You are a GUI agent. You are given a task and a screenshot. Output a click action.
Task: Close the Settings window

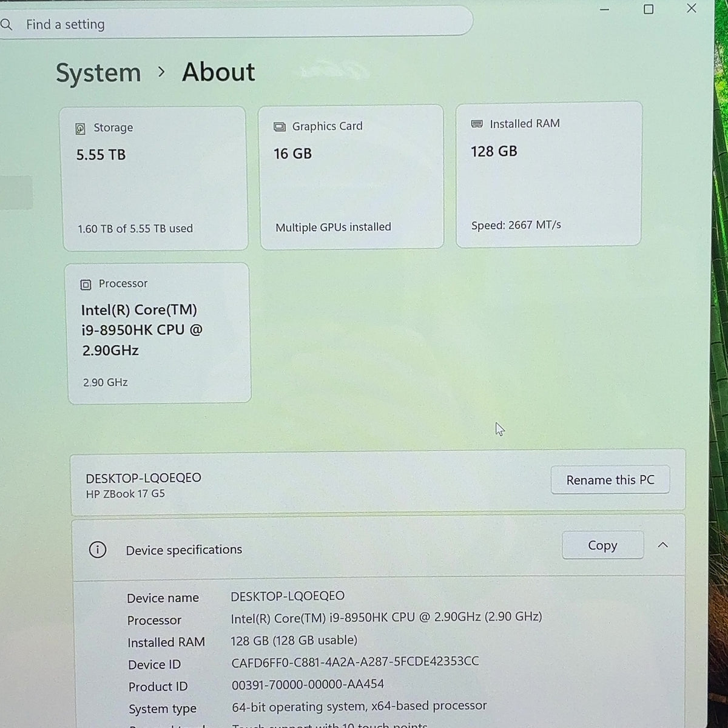coord(692,8)
